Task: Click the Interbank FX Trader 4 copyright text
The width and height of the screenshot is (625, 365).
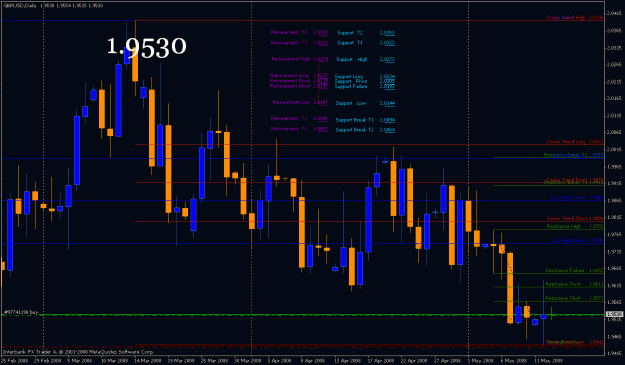Action: pos(78,352)
